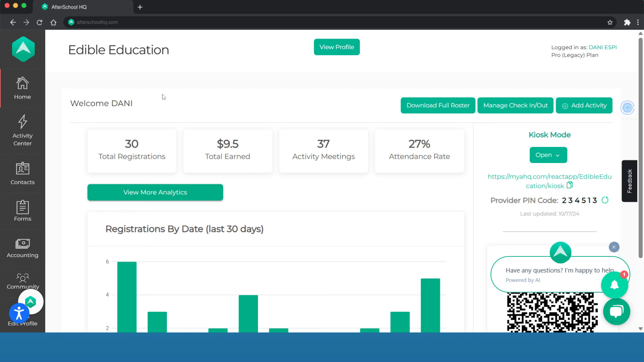Screen dimensions: 644x362
Task: Open the live chat bubble icon
Action: [616, 311]
